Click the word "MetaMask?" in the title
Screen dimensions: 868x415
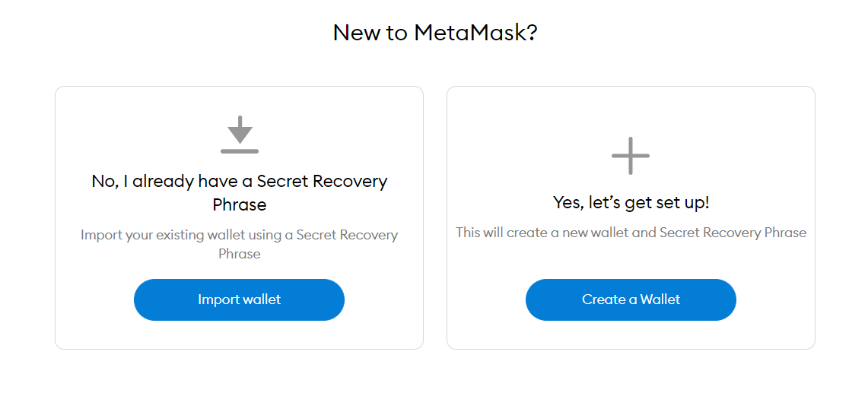pos(475,33)
